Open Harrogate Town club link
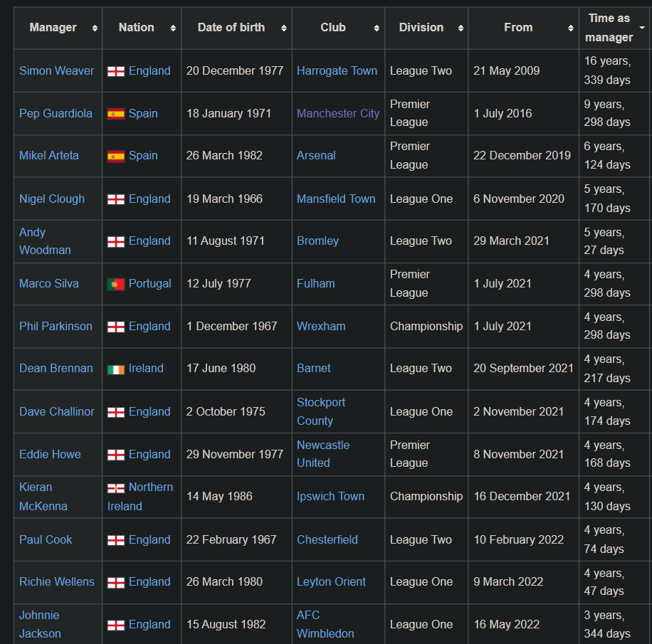652x644 pixels. [337, 70]
